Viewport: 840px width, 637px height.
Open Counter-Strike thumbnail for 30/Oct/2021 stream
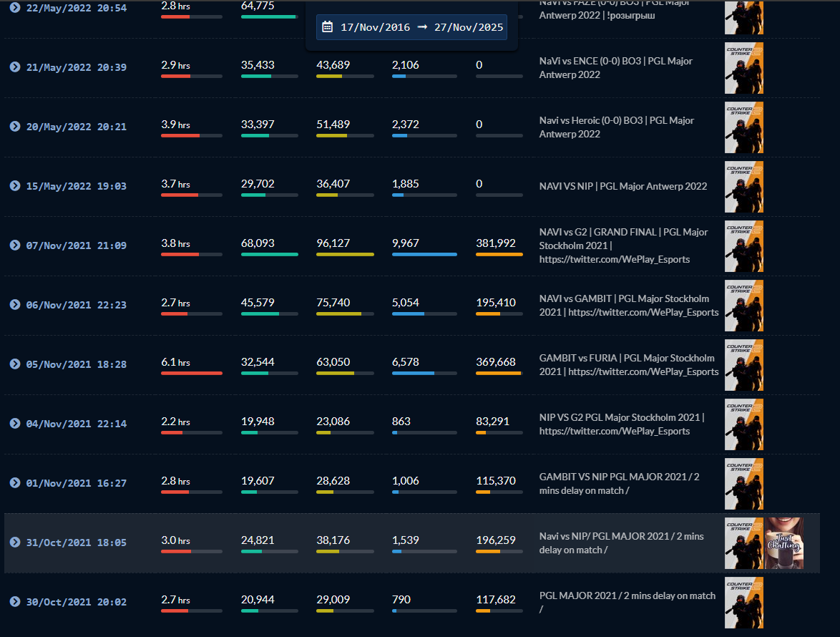coord(743,603)
